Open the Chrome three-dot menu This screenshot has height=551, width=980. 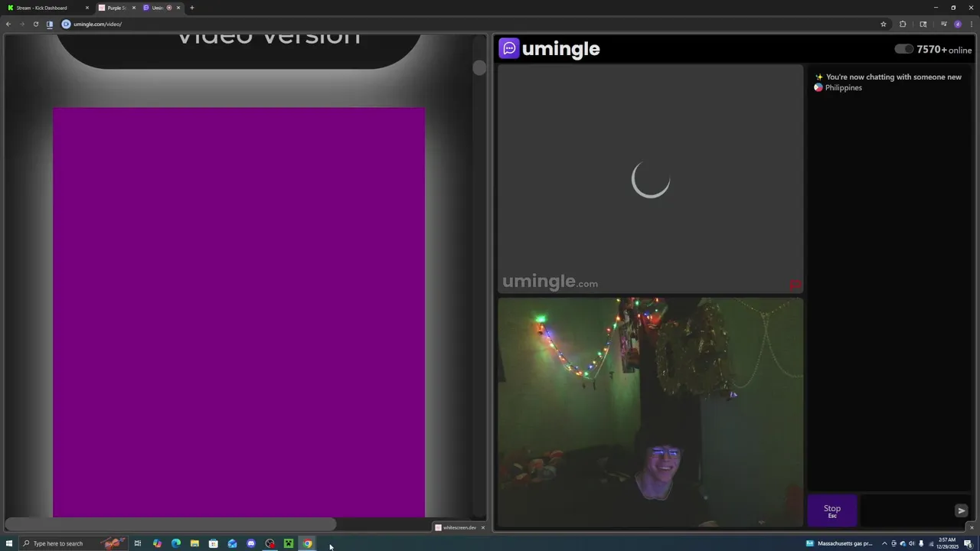[972, 24]
